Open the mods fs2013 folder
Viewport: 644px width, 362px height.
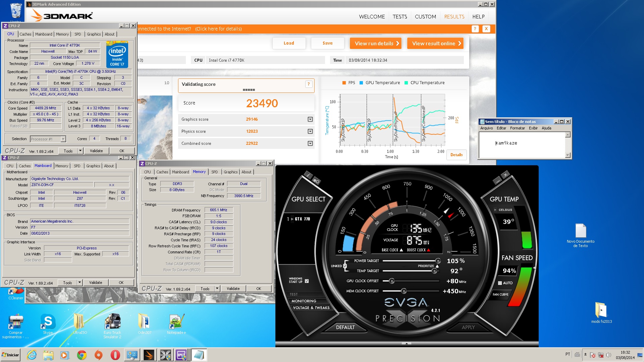pyautogui.click(x=601, y=313)
